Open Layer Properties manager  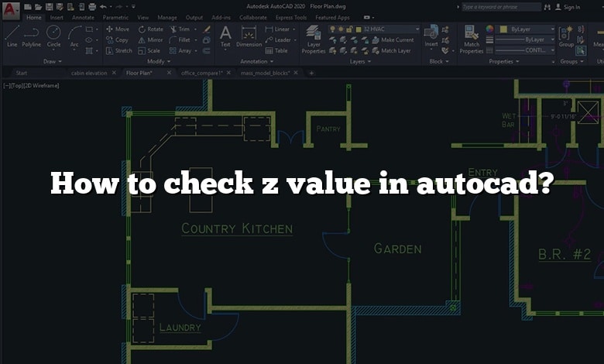tap(314, 39)
